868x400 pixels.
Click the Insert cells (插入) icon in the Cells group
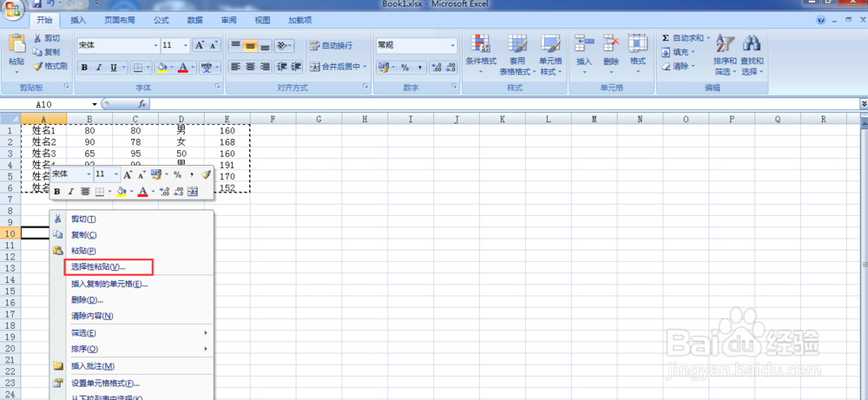tap(584, 43)
